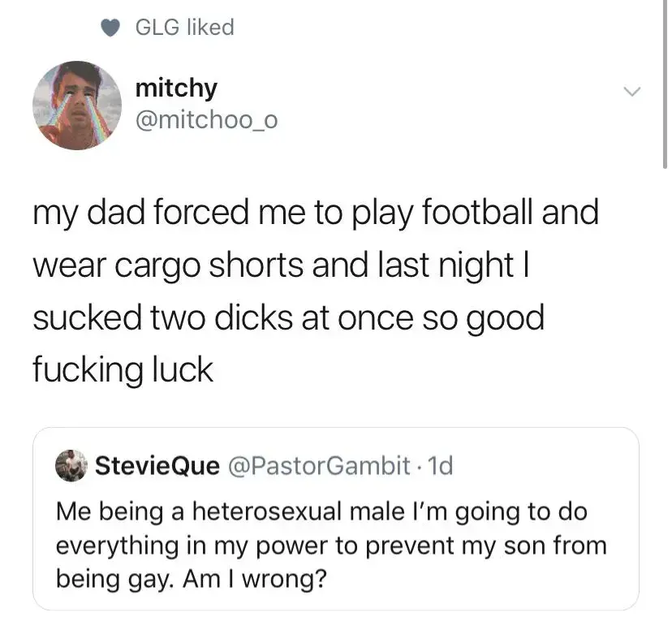Click the mitchy display name

click(176, 88)
